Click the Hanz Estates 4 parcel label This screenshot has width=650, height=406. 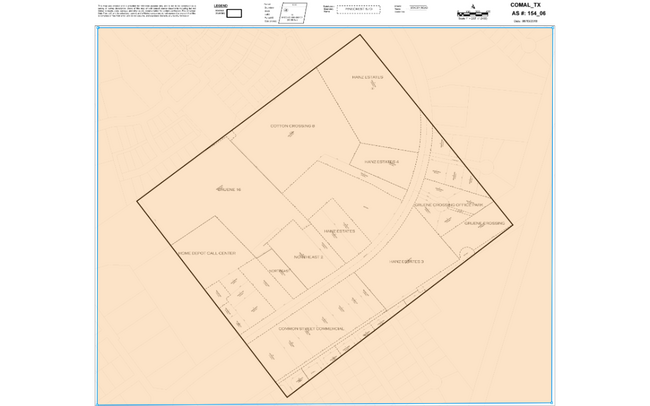[x=381, y=161]
